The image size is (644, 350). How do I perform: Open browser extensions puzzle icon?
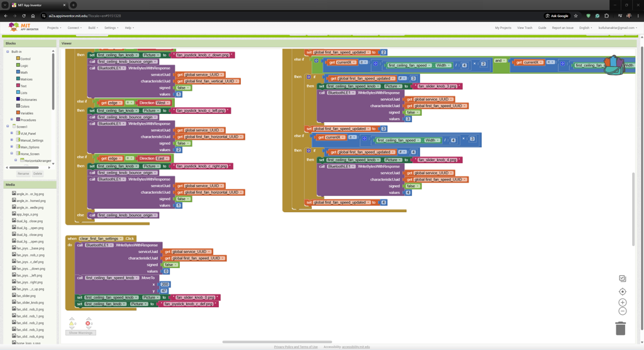pos(607,16)
